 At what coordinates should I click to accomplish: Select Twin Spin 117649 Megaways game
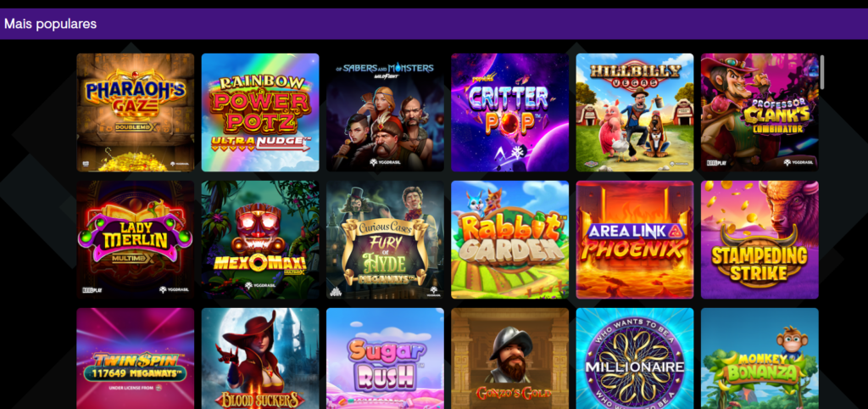135,359
